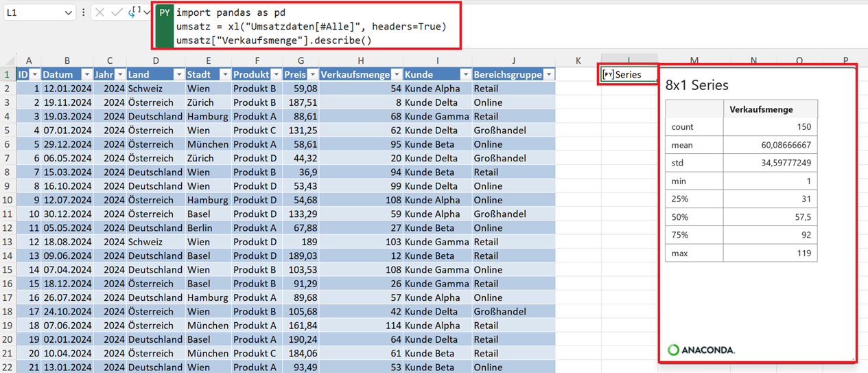The width and height of the screenshot is (868, 373).
Task: Expand the Python output mode dropdown arrow
Action: click(147, 13)
